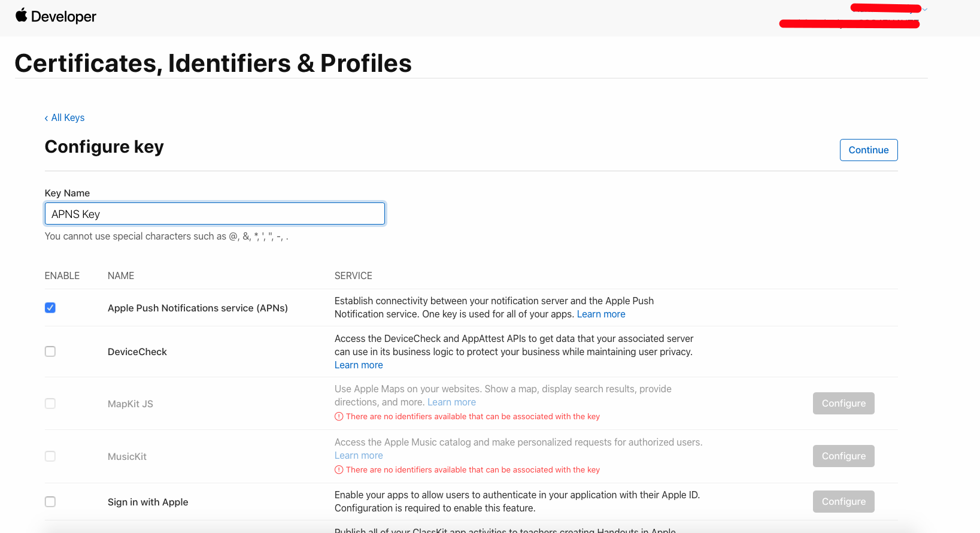Open the account dropdown chevron
Viewport: 980px width, 533px height.
[925, 9]
